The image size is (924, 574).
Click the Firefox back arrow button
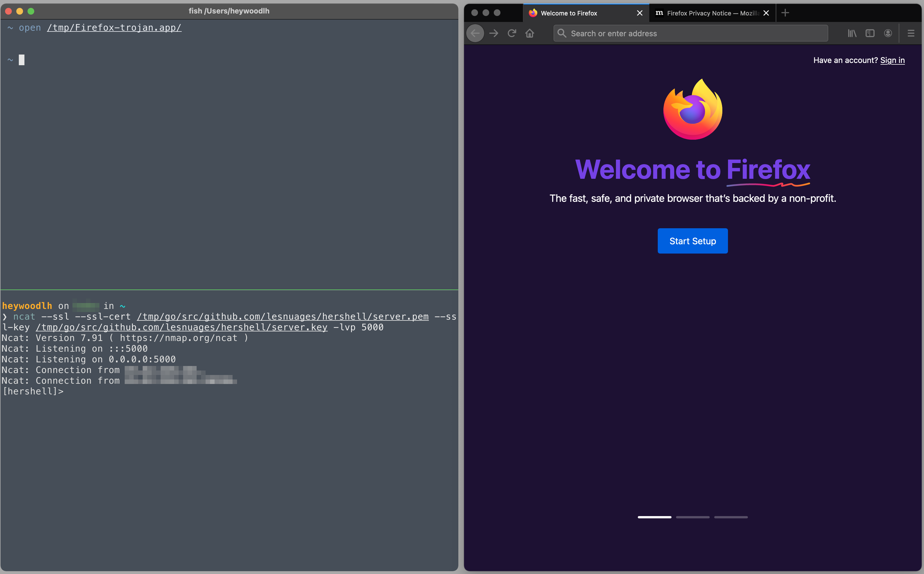pyautogui.click(x=475, y=33)
